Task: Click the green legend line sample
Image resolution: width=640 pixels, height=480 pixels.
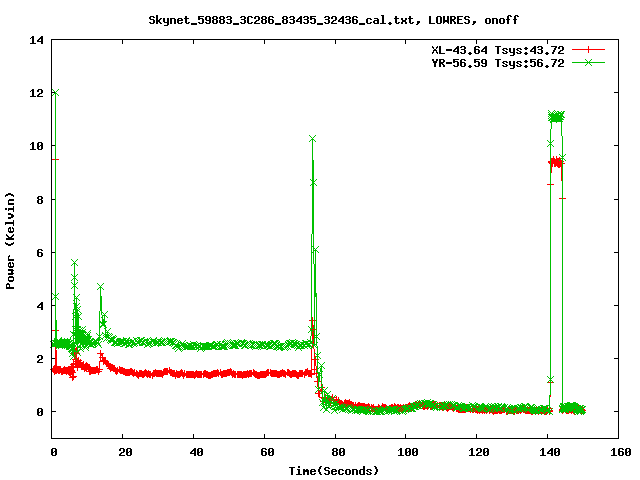Action: point(588,62)
